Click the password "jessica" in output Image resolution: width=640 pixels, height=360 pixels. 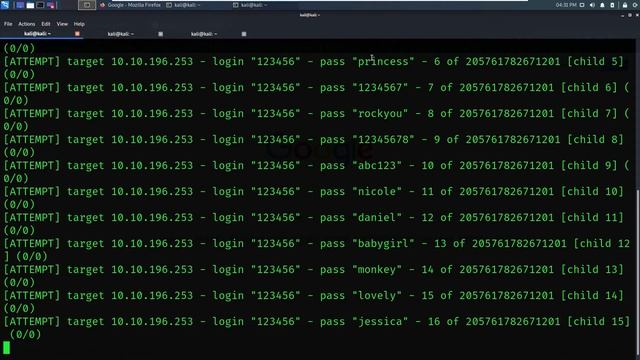(380, 322)
